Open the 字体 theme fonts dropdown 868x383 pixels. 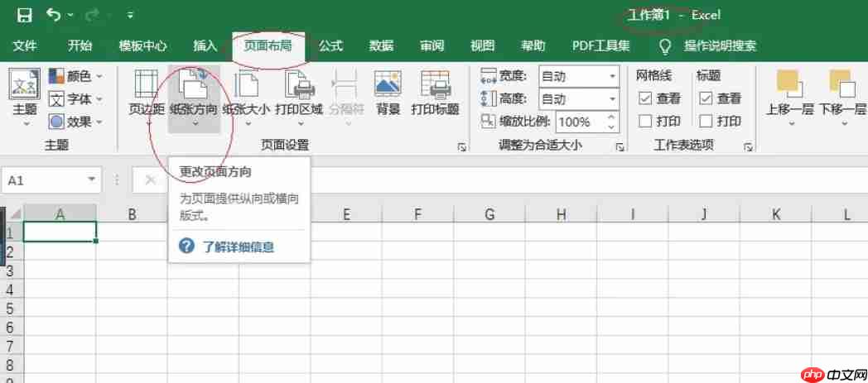(76, 99)
